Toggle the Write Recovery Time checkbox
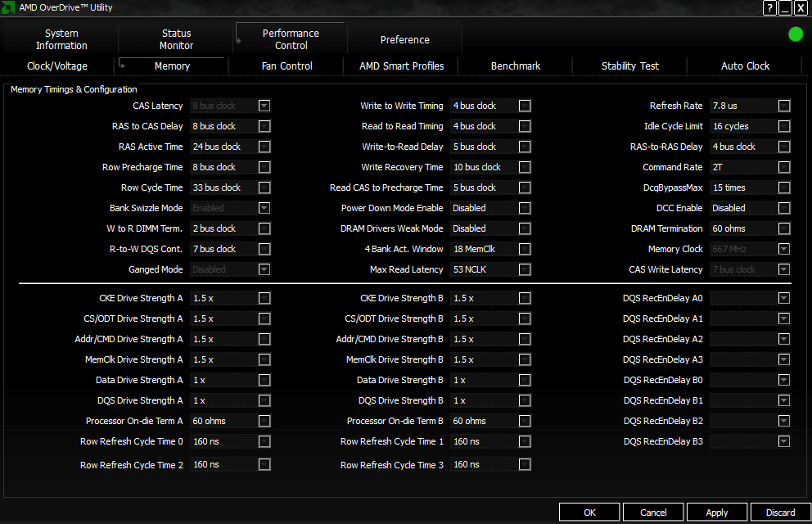 click(x=525, y=167)
